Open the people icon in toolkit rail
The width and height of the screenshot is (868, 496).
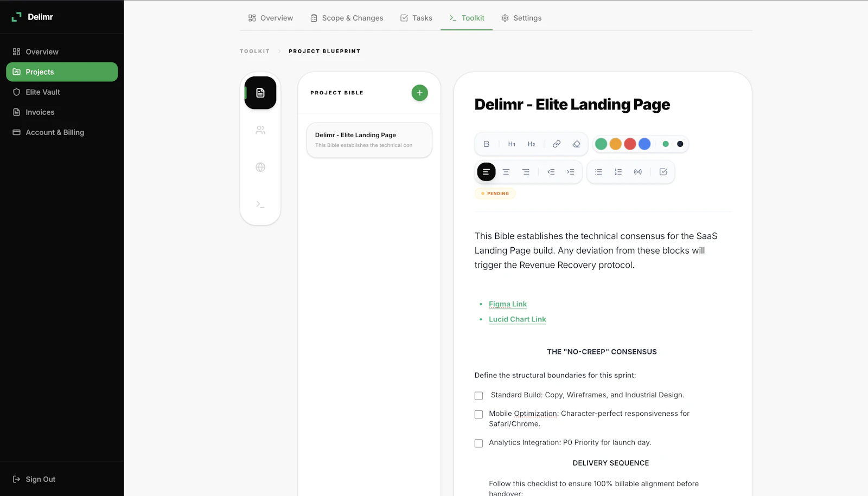pyautogui.click(x=260, y=130)
